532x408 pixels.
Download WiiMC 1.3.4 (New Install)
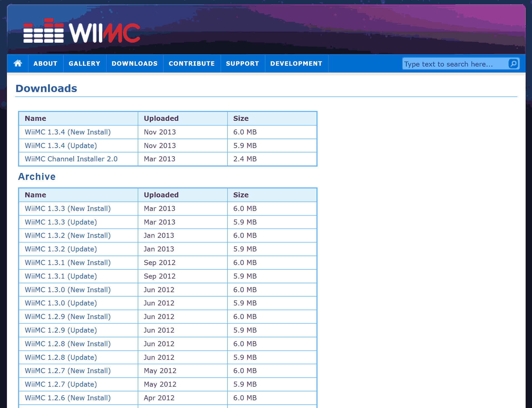click(x=68, y=132)
